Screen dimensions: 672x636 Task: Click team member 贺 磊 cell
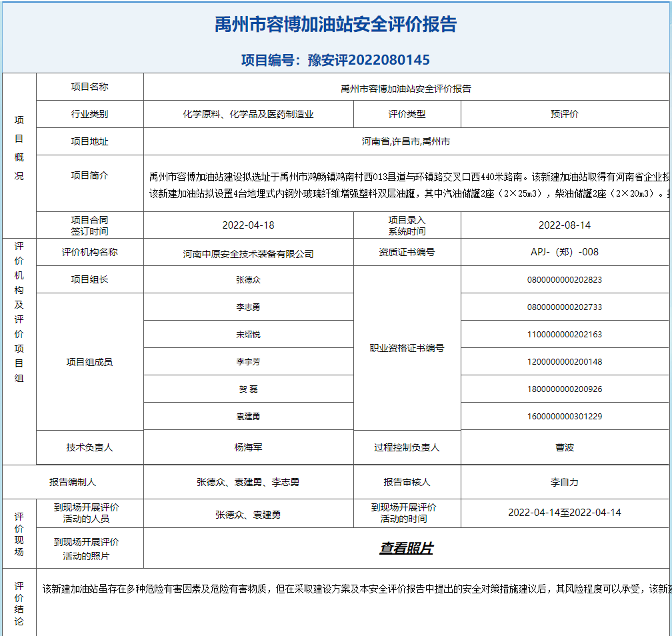[x=248, y=389]
